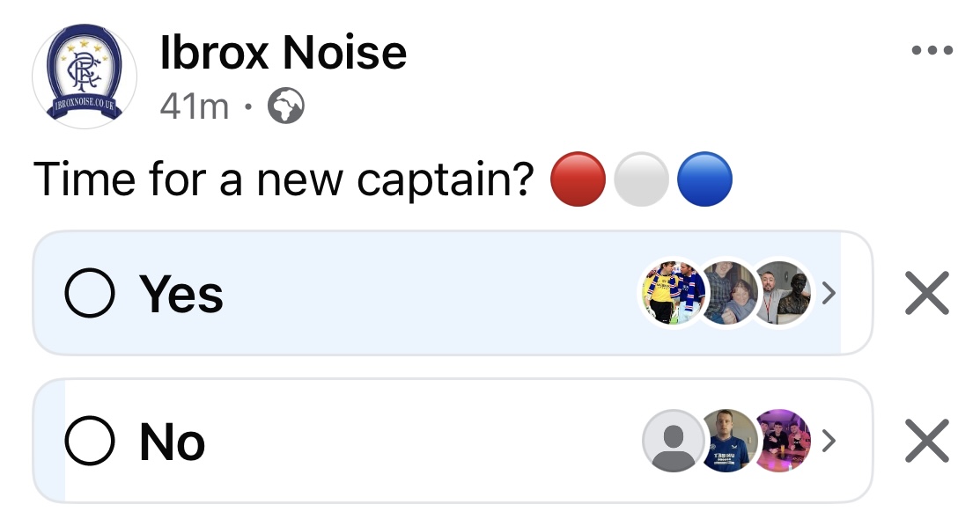Expand No voters list chevron
Viewport: 980px width, 519px height.
(829, 441)
